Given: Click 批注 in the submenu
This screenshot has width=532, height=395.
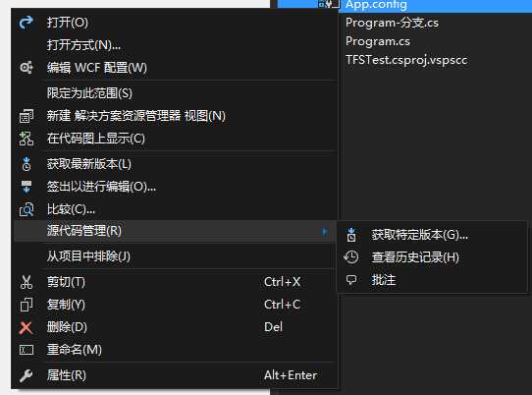Looking at the screenshot, I should (432, 280).
